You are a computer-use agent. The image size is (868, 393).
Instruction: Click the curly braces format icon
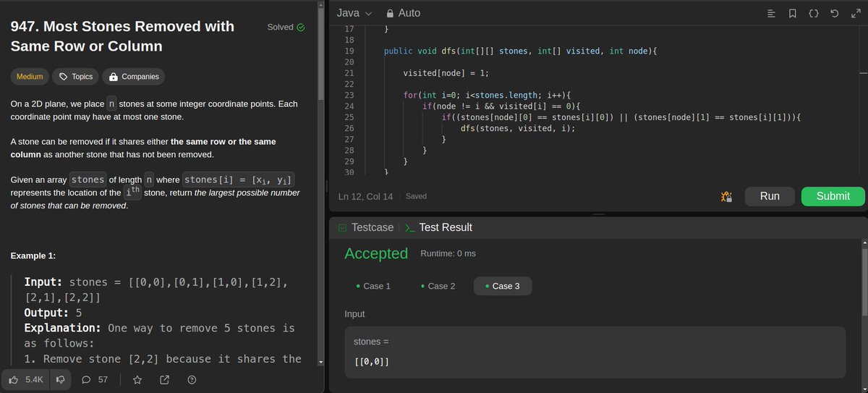(x=814, y=13)
